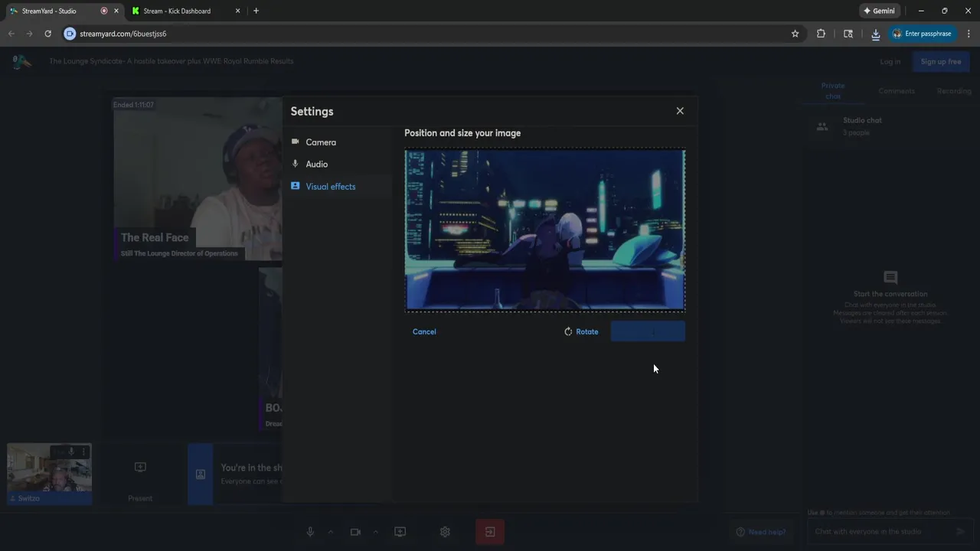Open the Chrome three-dot menu
This screenshot has width=980, height=551.
tap(969, 34)
